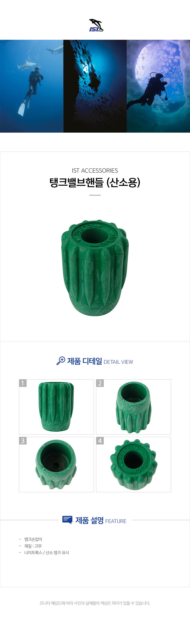Select the diver with sharks photo
Viewport: 190px width, 644px height.
coord(32,86)
